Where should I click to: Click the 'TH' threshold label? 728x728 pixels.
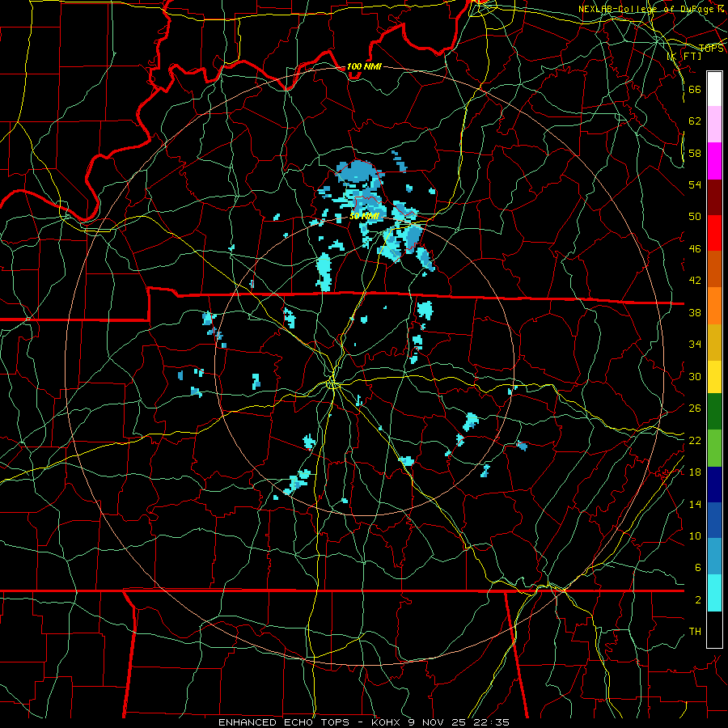695,631
